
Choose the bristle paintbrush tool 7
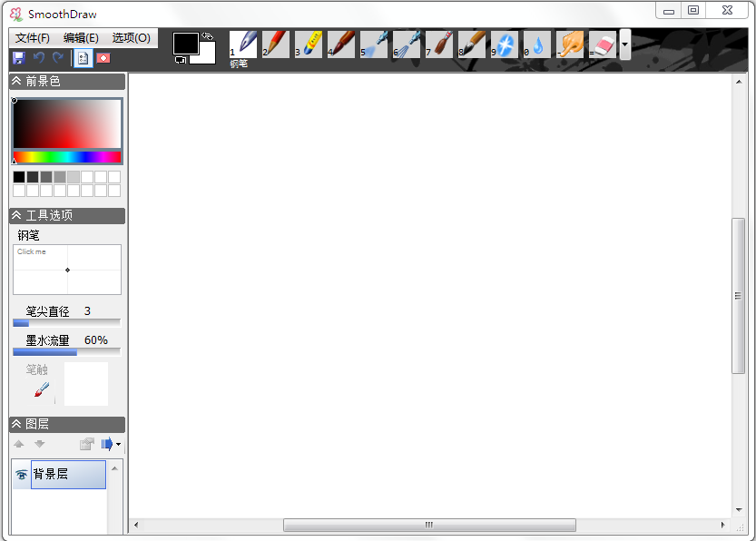click(x=439, y=44)
